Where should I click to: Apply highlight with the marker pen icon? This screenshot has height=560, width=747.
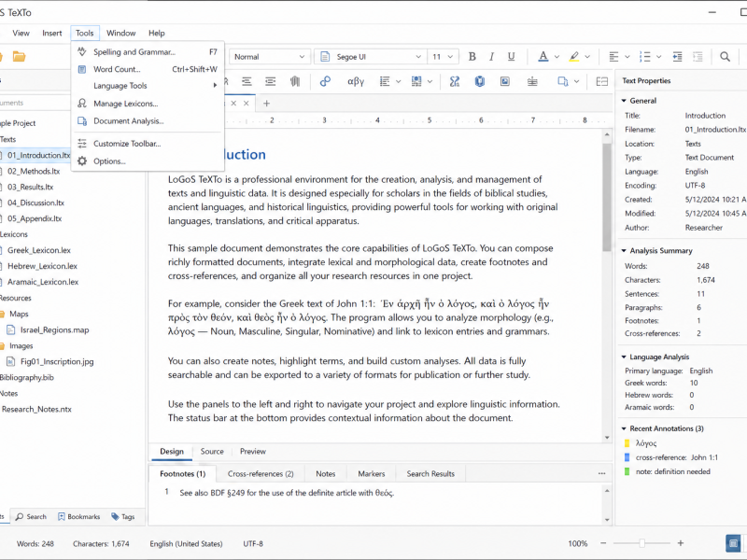[x=574, y=57]
